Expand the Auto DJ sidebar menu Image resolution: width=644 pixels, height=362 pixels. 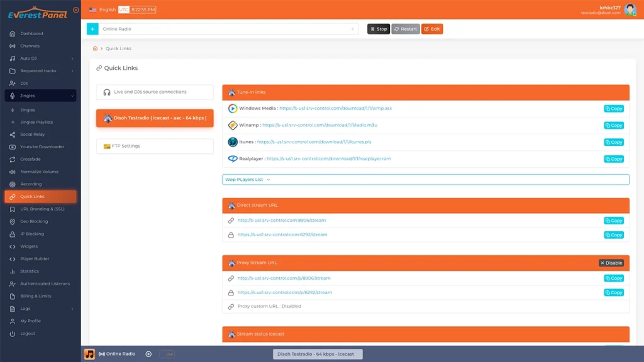pyautogui.click(x=42, y=58)
